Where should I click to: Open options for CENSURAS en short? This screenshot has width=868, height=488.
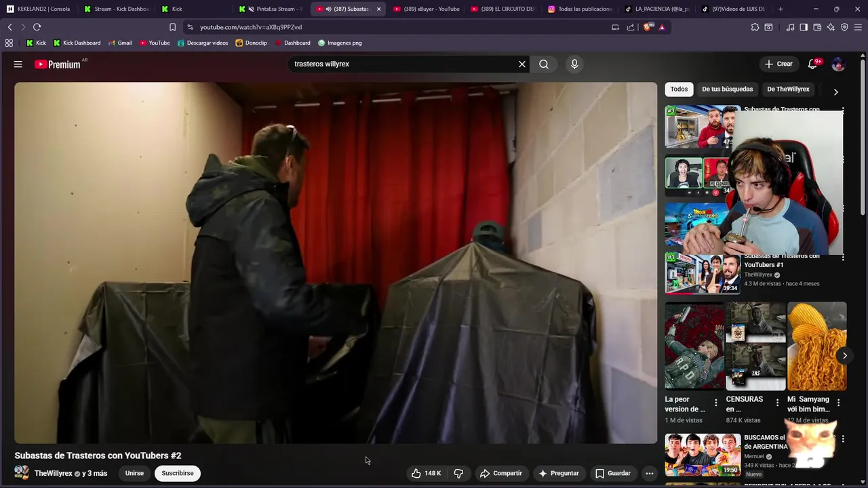coord(777,403)
